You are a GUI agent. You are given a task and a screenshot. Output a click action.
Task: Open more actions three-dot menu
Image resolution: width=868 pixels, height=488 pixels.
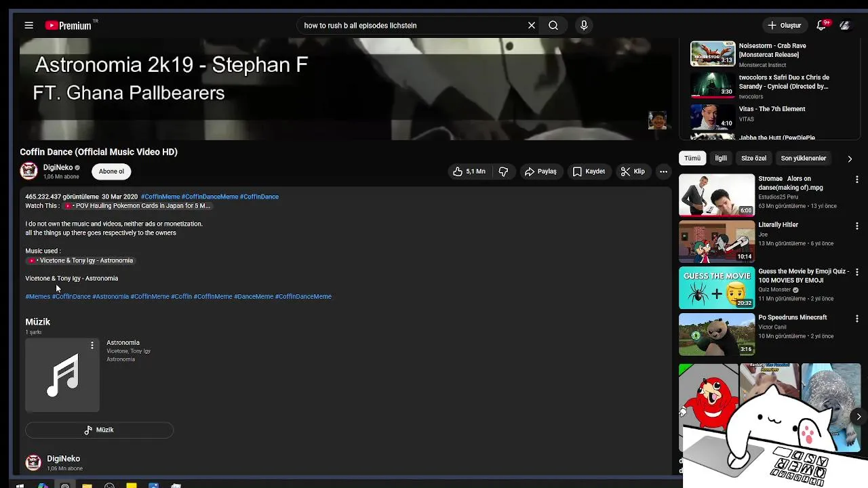[x=663, y=171]
